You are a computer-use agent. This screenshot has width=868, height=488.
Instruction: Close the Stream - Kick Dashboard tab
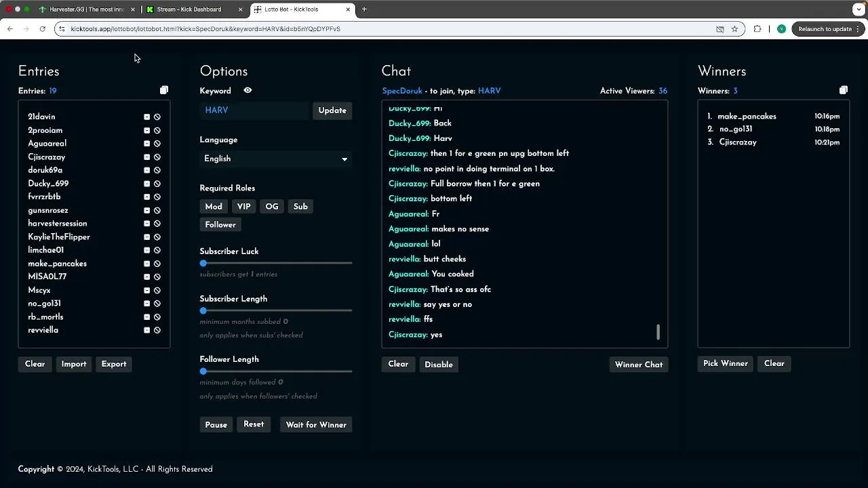coord(240,9)
